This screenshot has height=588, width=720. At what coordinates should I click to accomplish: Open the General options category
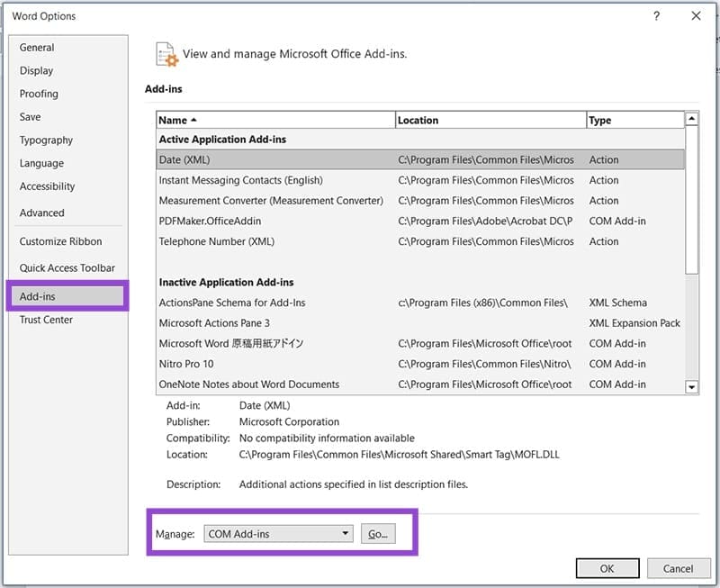coord(37,48)
